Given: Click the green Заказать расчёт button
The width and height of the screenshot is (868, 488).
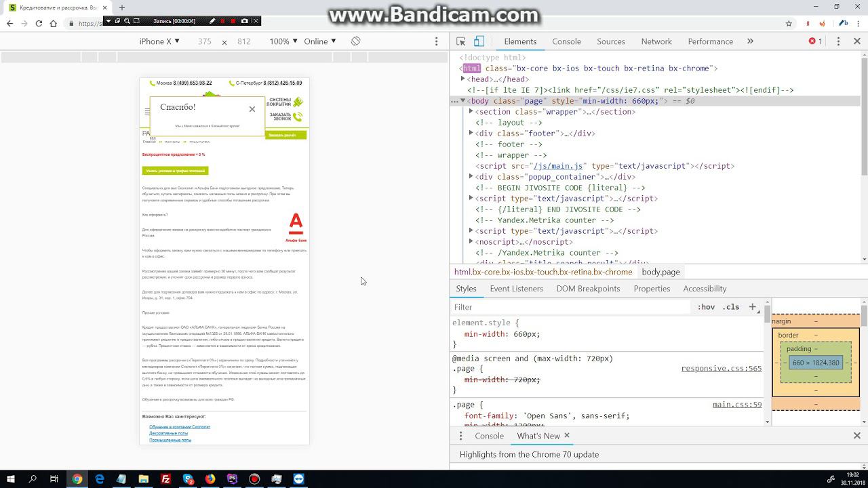Looking at the screenshot, I should coord(285,135).
